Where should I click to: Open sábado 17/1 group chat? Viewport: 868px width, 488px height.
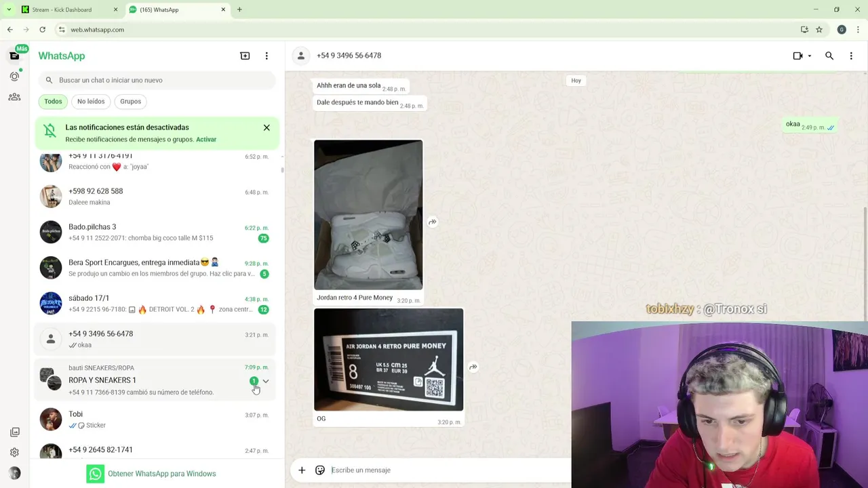click(x=157, y=304)
